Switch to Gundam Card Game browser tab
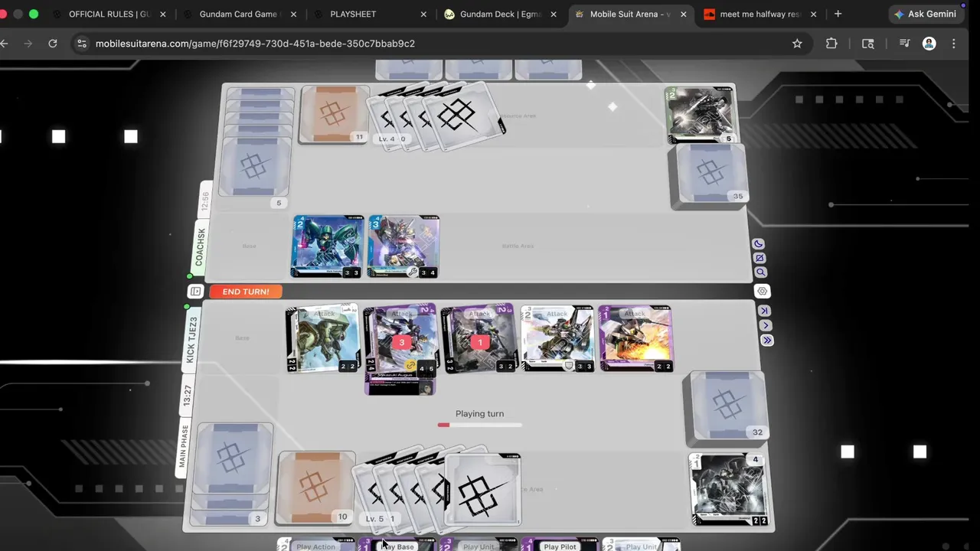This screenshot has width=980, height=551. pyautogui.click(x=240, y=14)
